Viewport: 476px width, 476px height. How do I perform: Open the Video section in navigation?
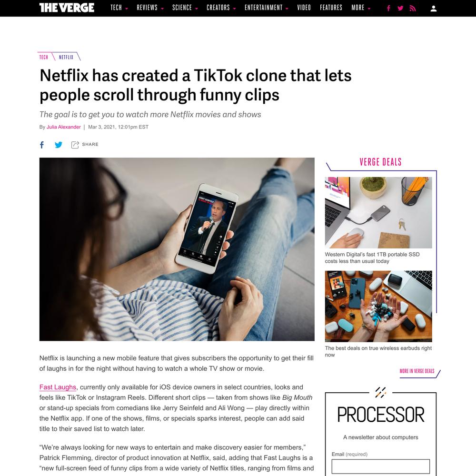(304, 8)
